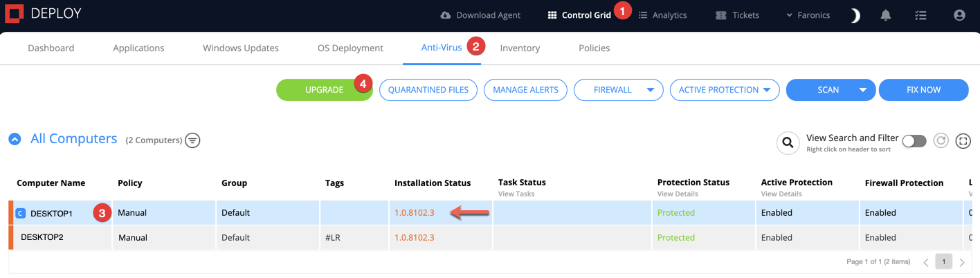Select the DESKTOP1 row name
The height and width of the screenshot is (278, 980).
pyautogui.click(x=51, y=214)
